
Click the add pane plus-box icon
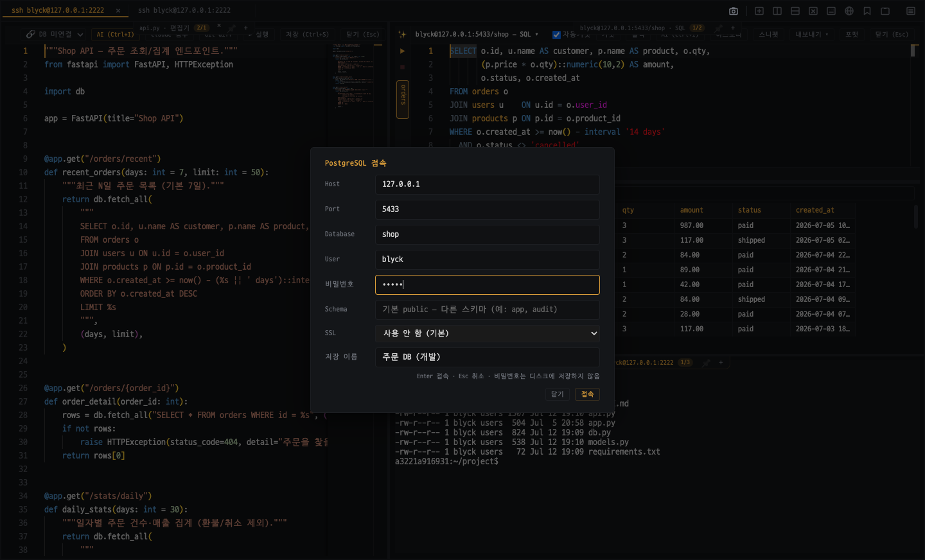[x=759, y=11]
